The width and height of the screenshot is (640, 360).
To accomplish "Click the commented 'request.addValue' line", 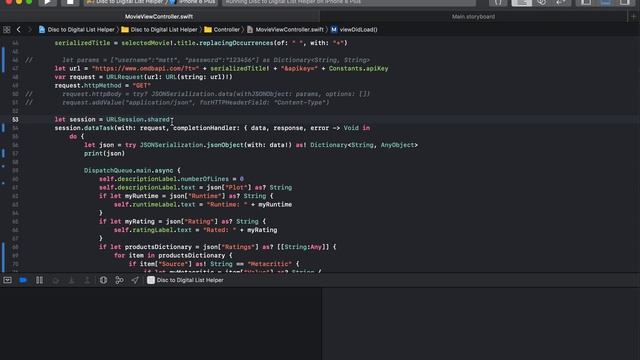I will point(196,102).
